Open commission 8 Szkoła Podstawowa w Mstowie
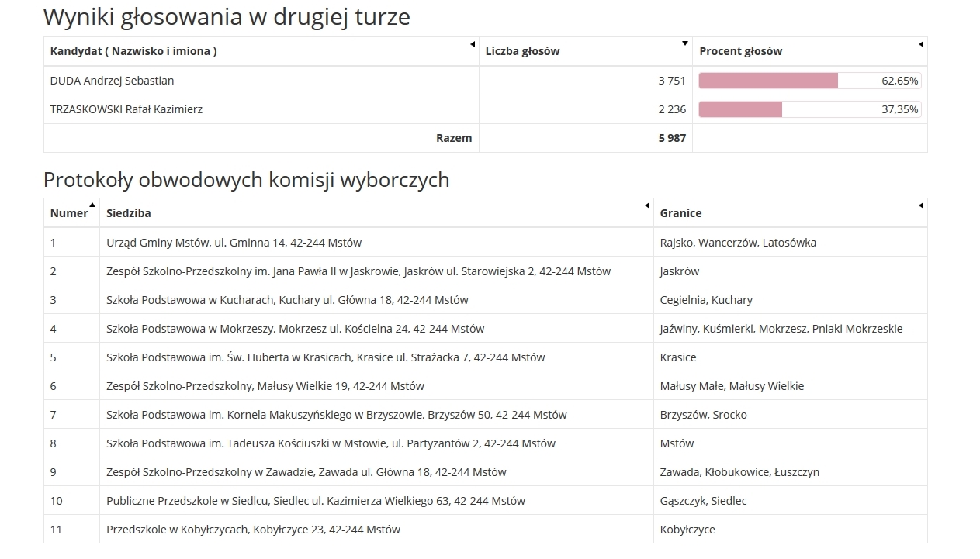The width and height of the screenshot is (980, 559). coord(331,443)
